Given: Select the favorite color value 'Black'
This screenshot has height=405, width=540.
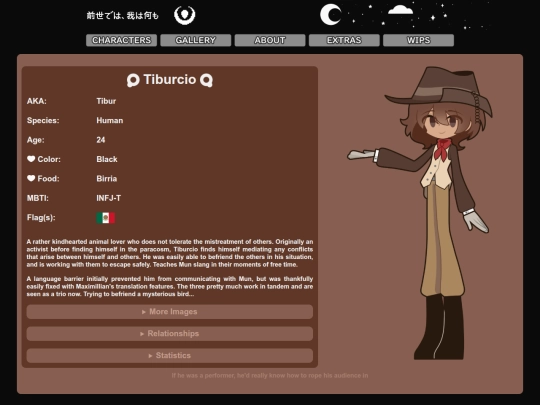Looking at the screenshot, I should point(107,159).
